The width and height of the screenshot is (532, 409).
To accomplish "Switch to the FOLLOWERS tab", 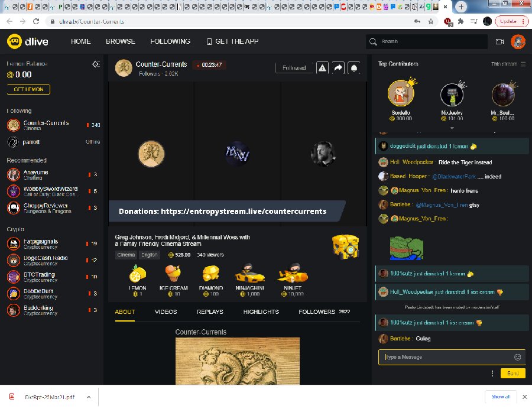I will coord(324,311).
